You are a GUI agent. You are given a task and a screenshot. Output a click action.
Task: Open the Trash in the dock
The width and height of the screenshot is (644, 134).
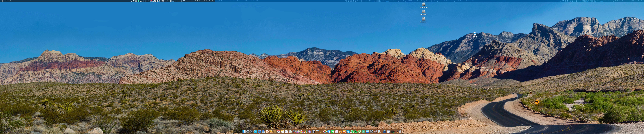pyautogui.click(x=400, y=131)
